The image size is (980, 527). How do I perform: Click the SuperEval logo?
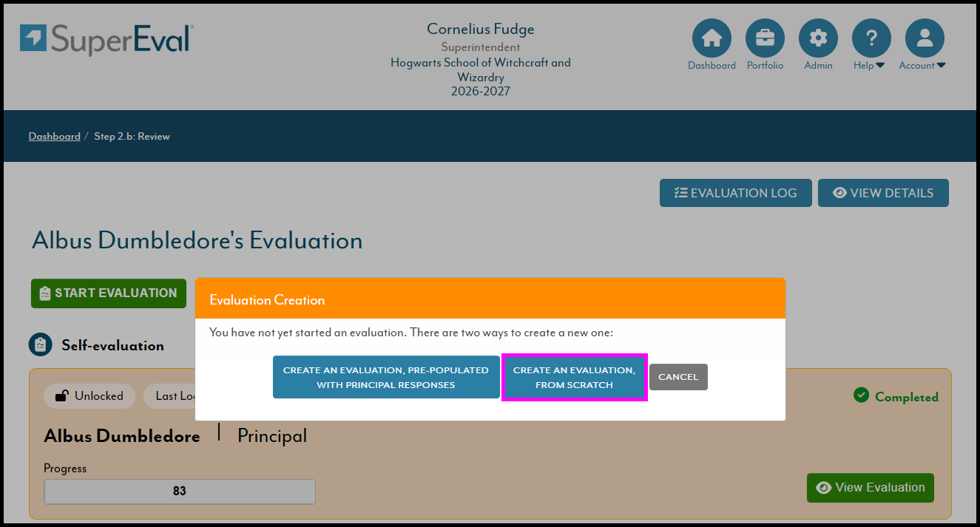(x=107, y=39)
